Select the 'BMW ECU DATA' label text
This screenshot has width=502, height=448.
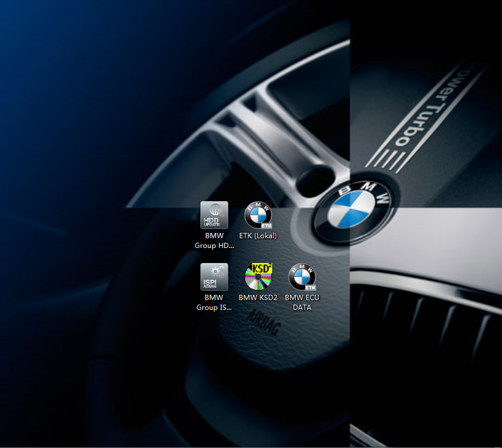[302, 302]
